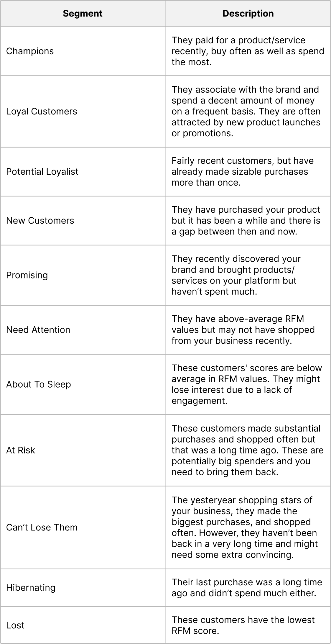Viewport: 331px width, 644px height.
Task: Click description starting 'Fairly recent customers'
Action: [242, 172]
